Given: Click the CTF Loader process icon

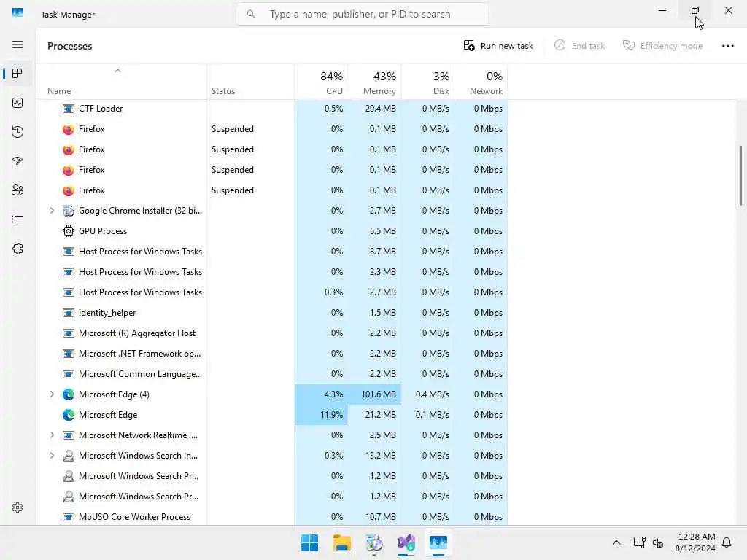Looking at the screenshot, I should (68, 109).
